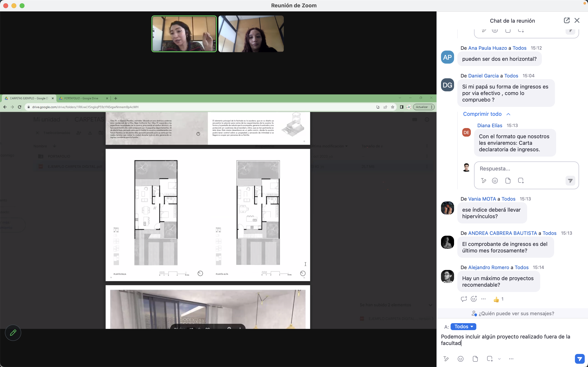Close the meeting chat panel

click(577, 21)
